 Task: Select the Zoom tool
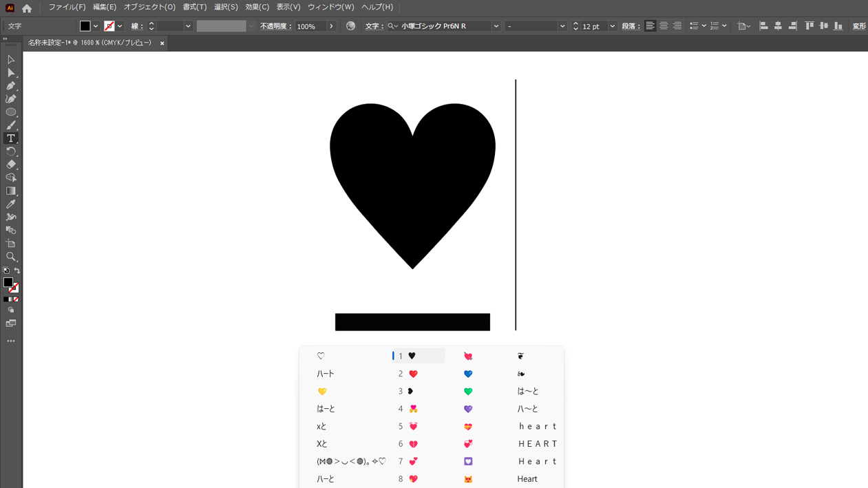(11, 257)
